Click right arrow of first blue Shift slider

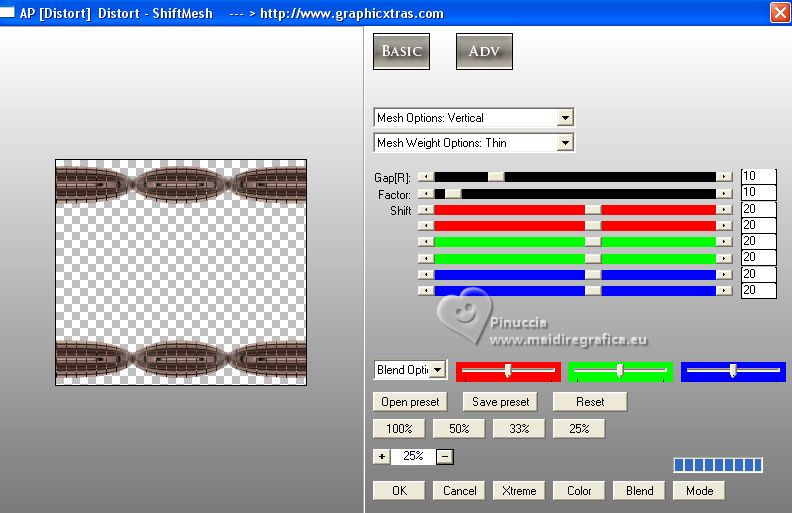pos(724,275)
